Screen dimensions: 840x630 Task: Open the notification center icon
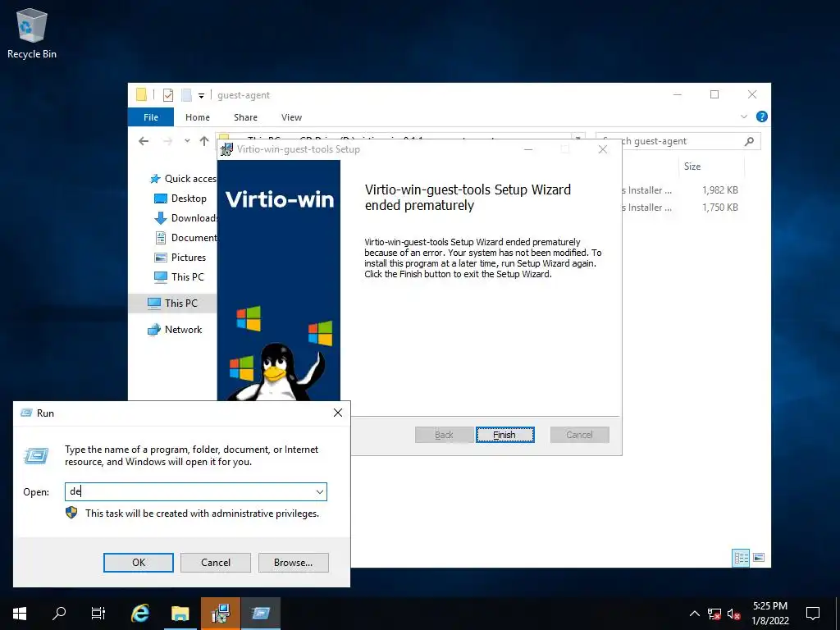(813, 614)
